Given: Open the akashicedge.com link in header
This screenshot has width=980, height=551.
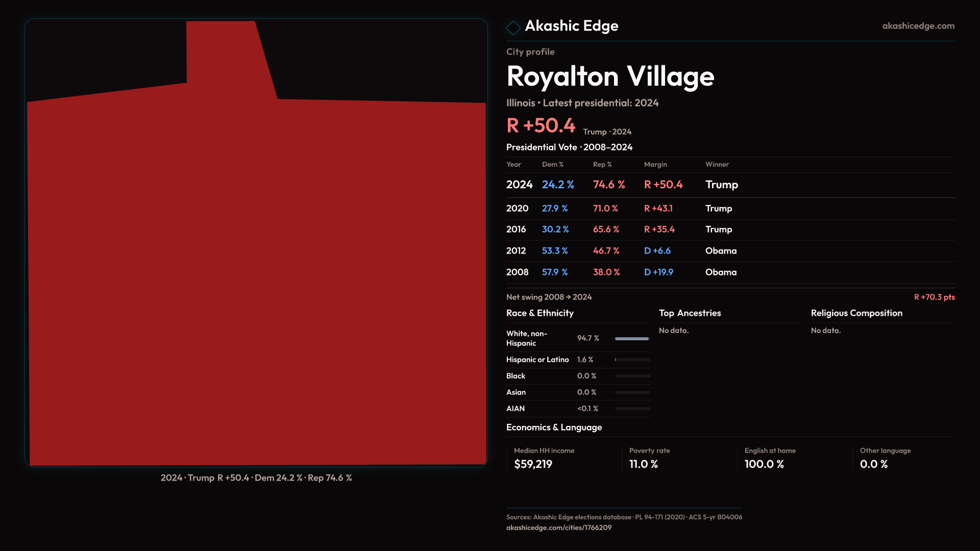Looking at the screenshot, I should click(918, 26).
